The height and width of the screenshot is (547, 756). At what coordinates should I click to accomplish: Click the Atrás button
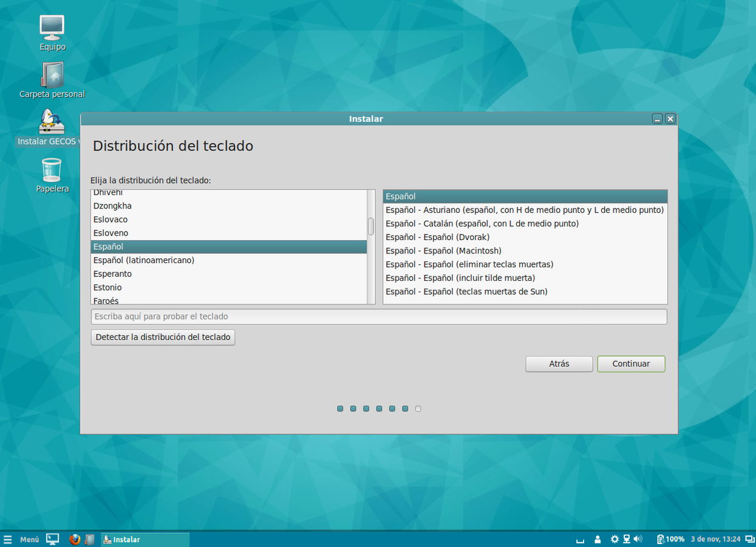pyautogui.click(x=559, y=363)
